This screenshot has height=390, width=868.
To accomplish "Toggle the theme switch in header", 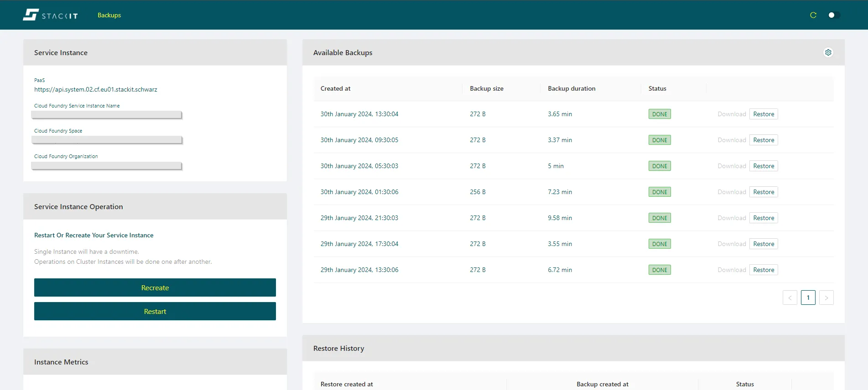I will click(834, 15).
